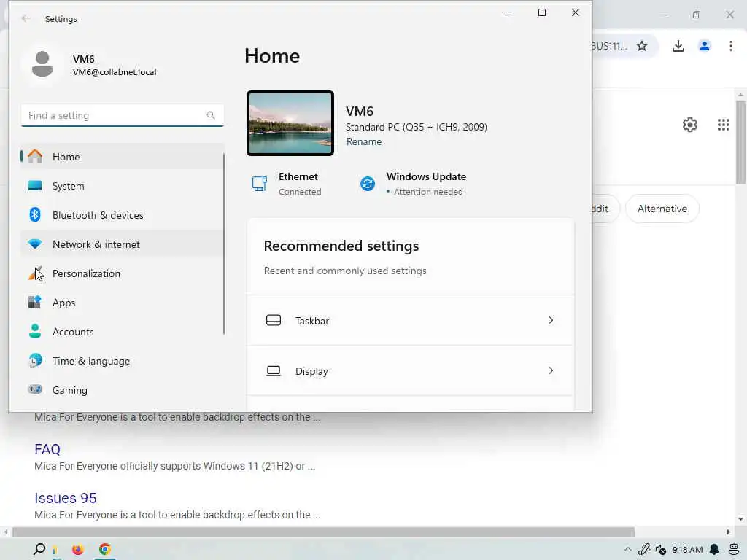Click the Rename link under VM6
Viewport: 747px width, 560px height.
[364, 141]
